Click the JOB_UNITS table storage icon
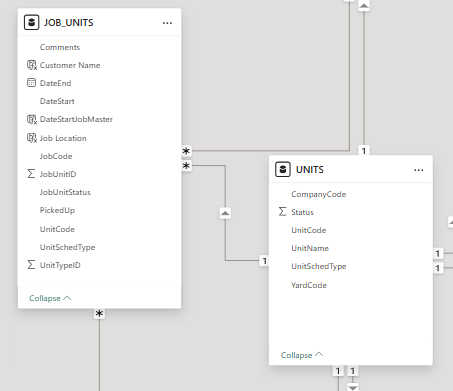Screen dimensions: 453x391 pos(31,22)
